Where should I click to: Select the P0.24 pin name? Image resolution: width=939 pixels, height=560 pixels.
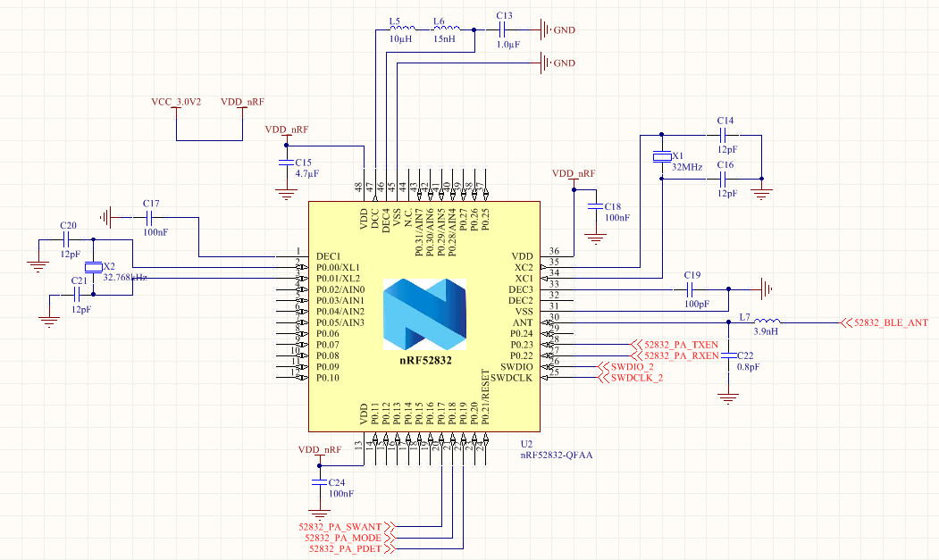(x=522, y=333)
